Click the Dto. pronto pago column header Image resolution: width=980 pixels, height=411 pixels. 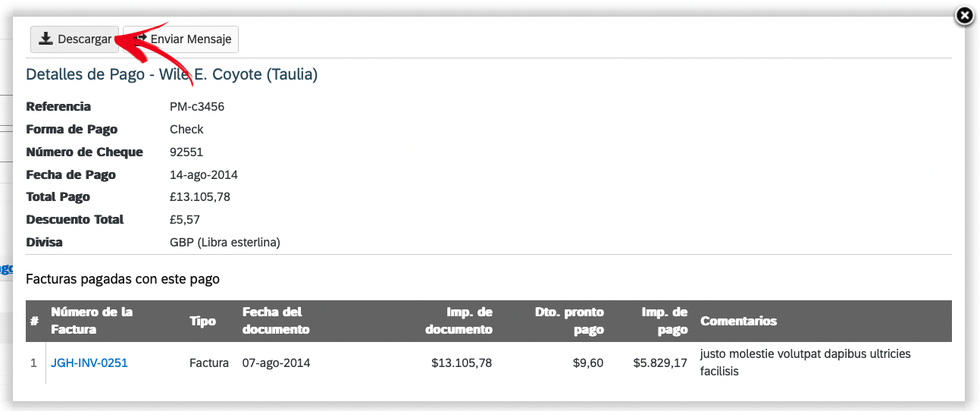click(568, 321)
